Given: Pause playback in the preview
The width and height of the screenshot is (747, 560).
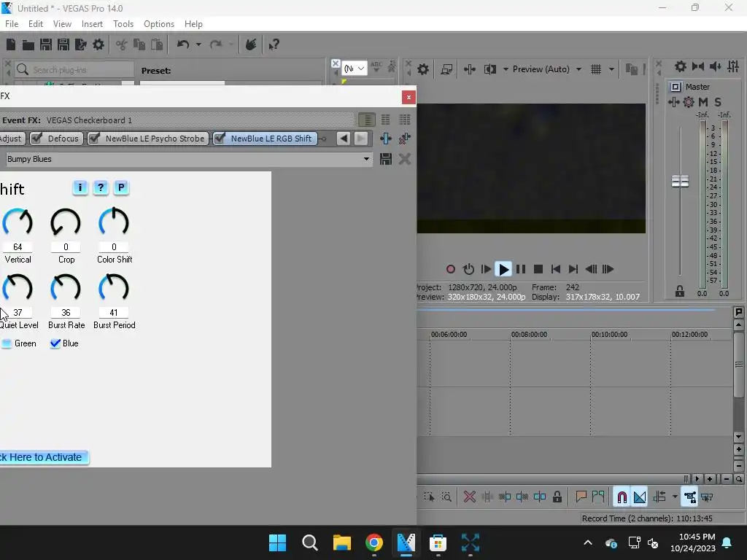Looking at the screenshot, I should pyautogui.click(x=521, y=269).
